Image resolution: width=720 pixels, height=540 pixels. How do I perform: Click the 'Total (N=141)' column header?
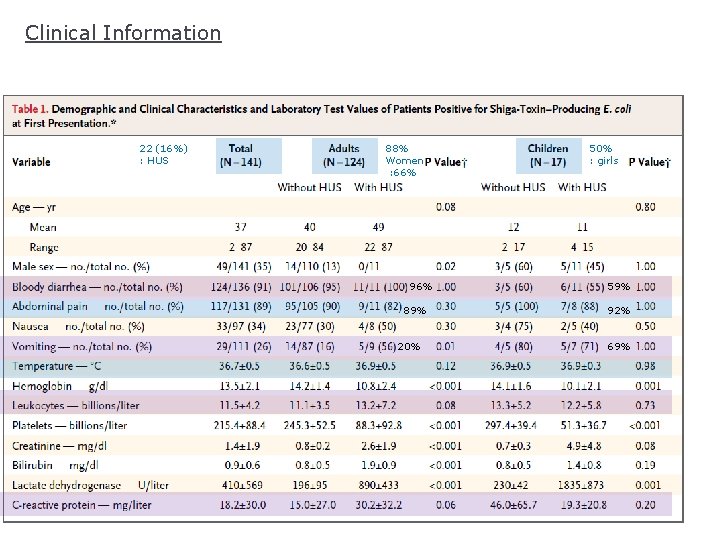coord(248,156)
